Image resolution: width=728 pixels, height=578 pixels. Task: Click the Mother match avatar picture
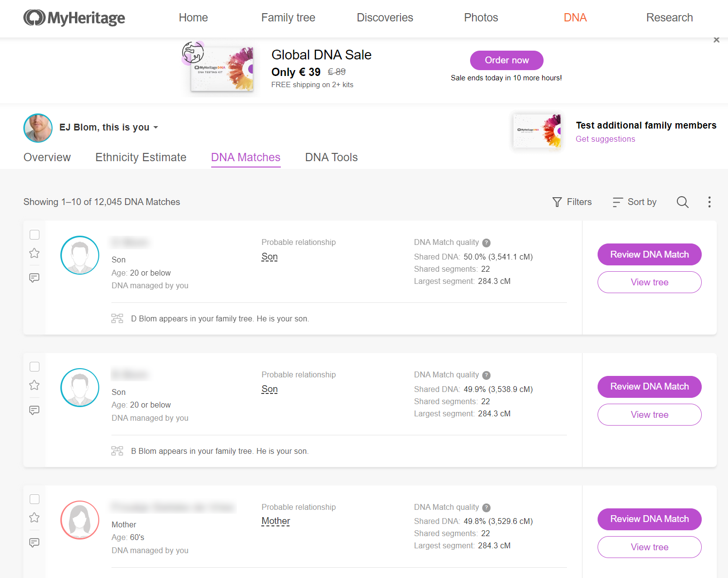(x=80, y=520)
